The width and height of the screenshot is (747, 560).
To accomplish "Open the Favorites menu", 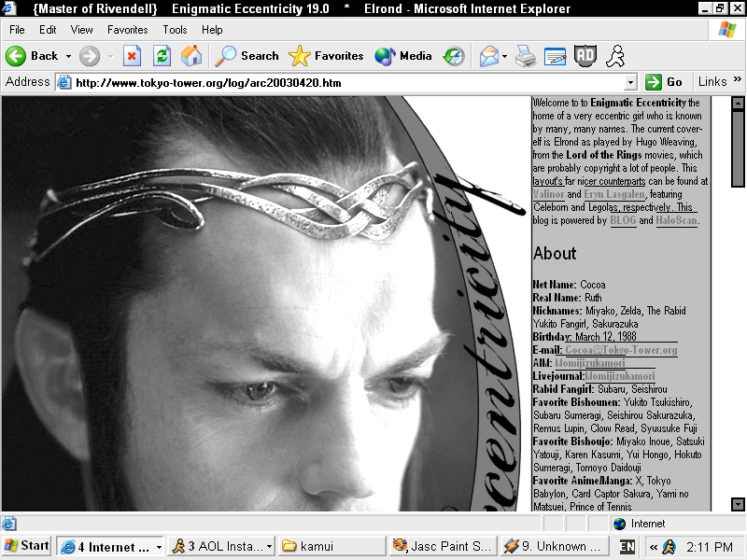I will 128,30.
